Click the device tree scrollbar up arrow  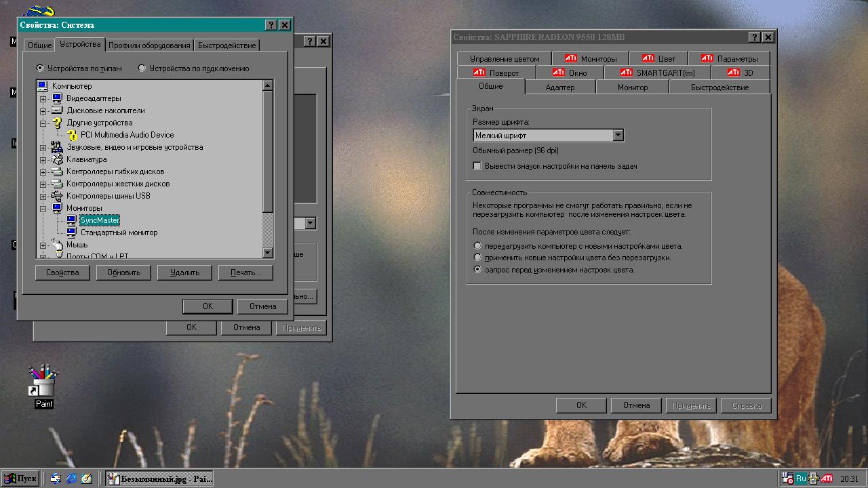267,85
